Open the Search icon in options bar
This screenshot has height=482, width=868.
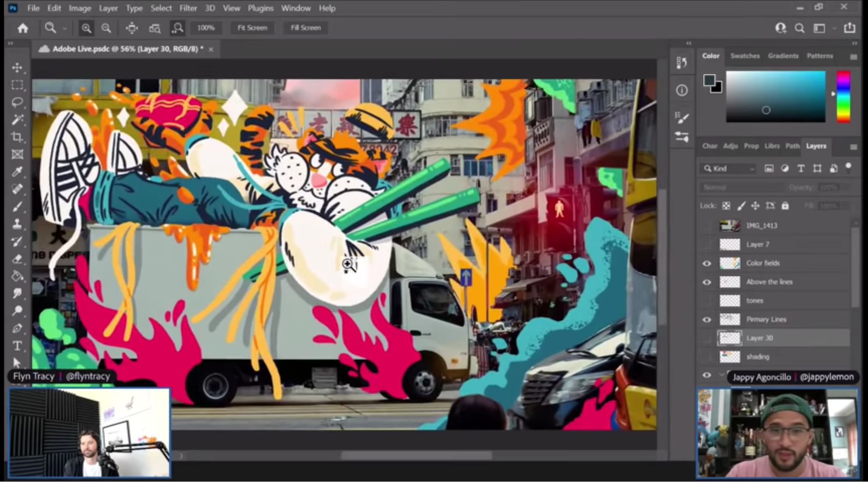800,28
